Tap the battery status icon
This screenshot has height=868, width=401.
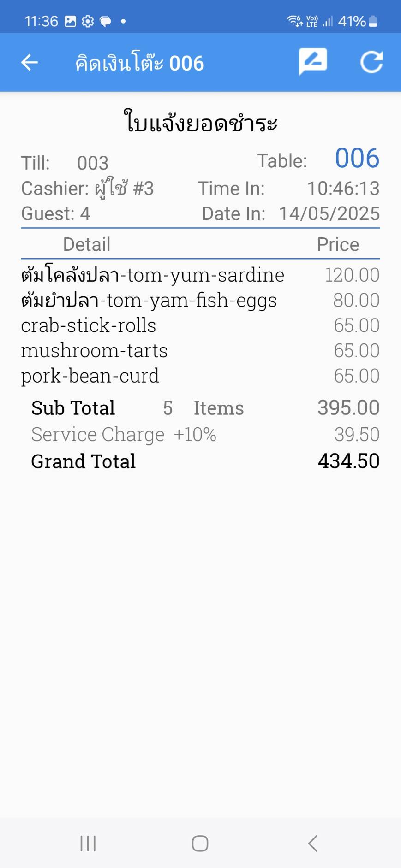[373, 21]
